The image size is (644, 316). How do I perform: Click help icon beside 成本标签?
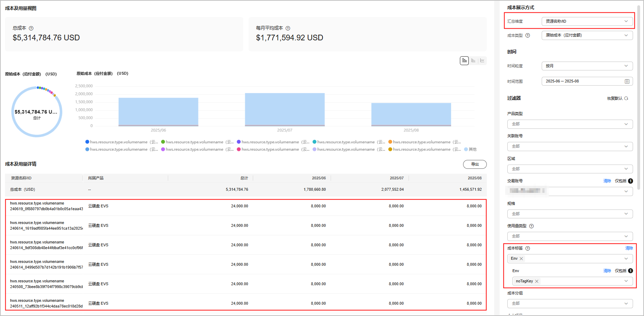click(528, 248)
